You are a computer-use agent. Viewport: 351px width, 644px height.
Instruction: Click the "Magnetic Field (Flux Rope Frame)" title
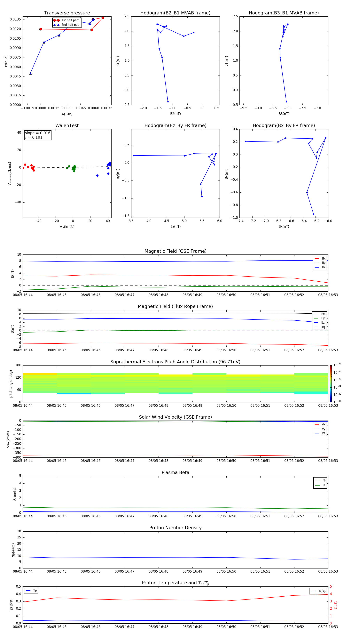point(175,307)
